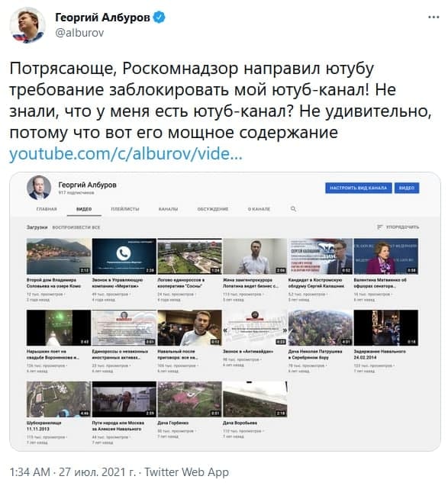448x486 pixels.
Task: Click the @alburov handle
Action: (79, 33)
